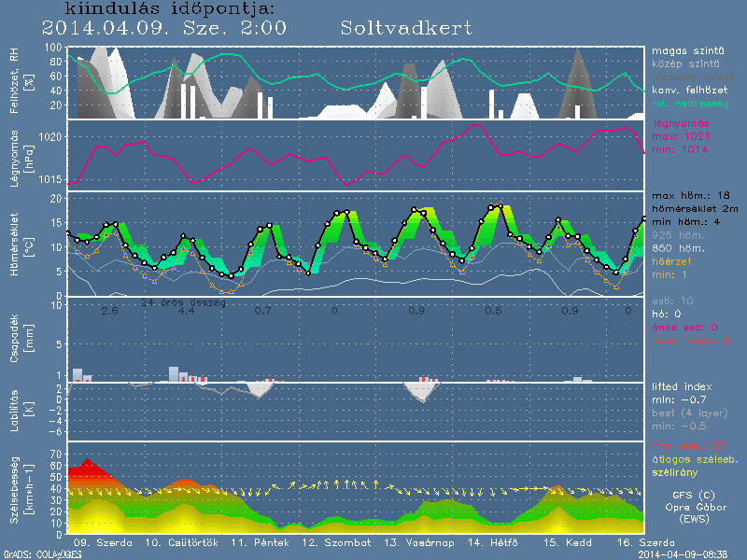Click the 'lifted index' legend label

(683, 385)
